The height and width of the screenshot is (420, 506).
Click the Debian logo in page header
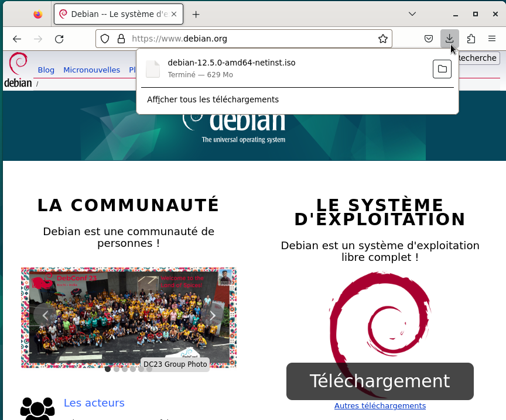(x=18, y=70)
